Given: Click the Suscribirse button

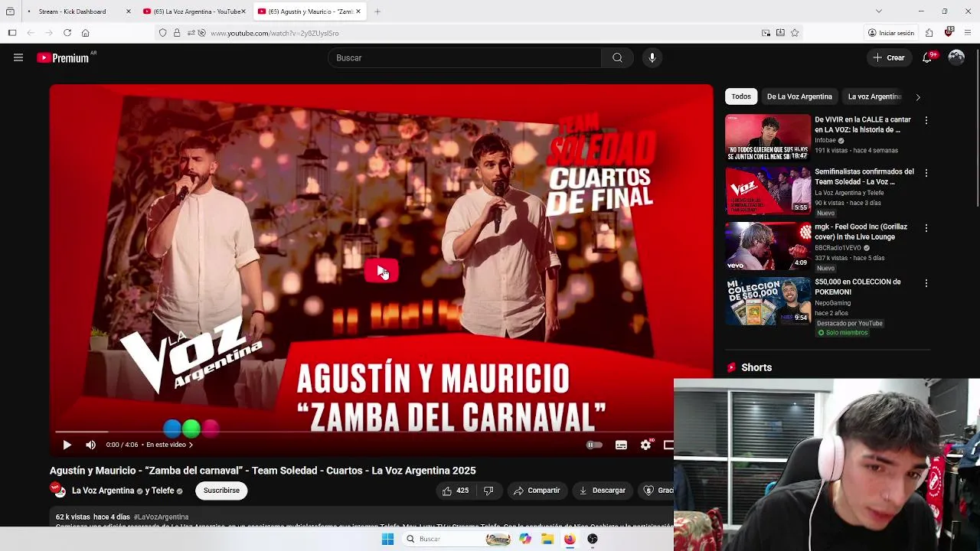Looking at the screenshot, I should [221, 491].
